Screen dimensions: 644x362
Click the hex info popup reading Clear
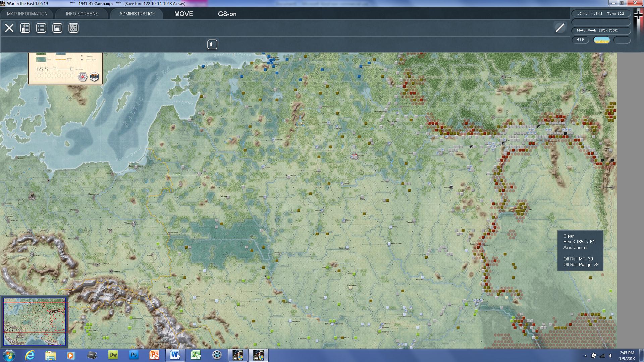tap(580, 250)
